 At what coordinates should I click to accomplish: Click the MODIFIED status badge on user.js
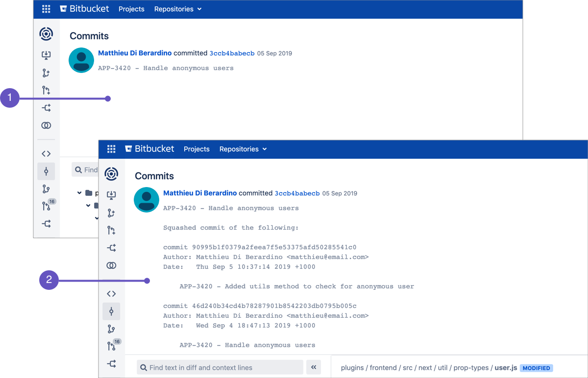(x=536, y=368)
